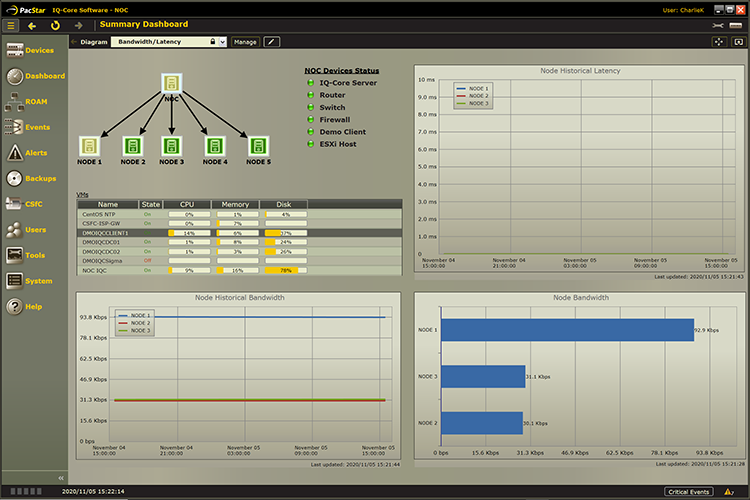Click the wrench icon in the title bar
Image resolution: width=750 pixels, height=500 pixels.
click(x=718, y=25)
